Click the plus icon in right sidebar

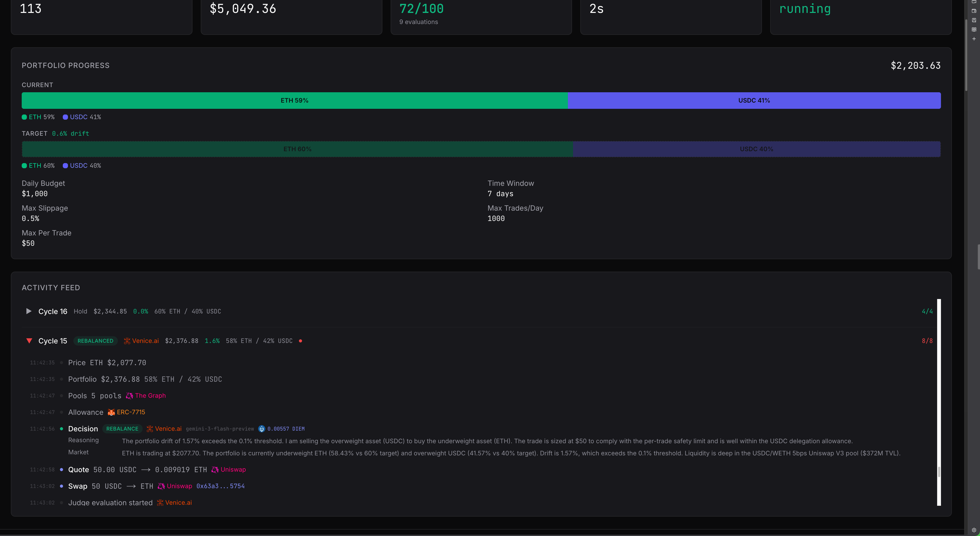[974, 39]
